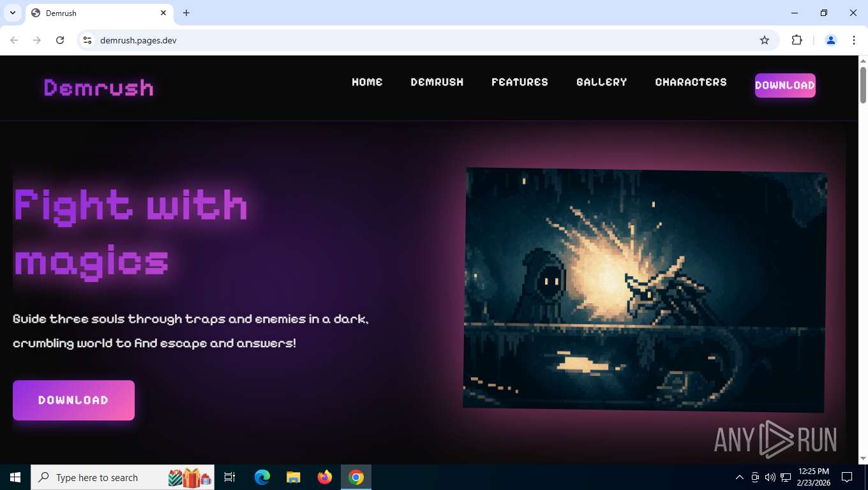Click the page scrollbar up arrow

tap(863, 61)
